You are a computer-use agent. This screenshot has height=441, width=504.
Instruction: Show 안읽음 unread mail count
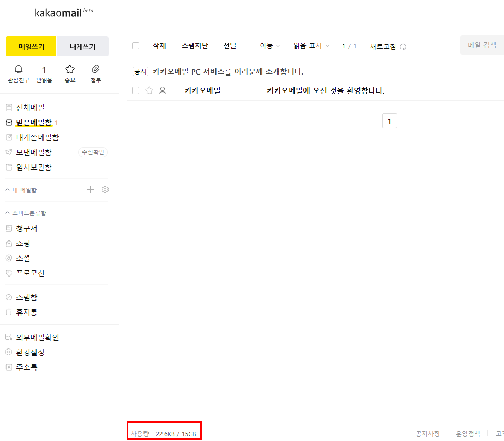point(44,75)
